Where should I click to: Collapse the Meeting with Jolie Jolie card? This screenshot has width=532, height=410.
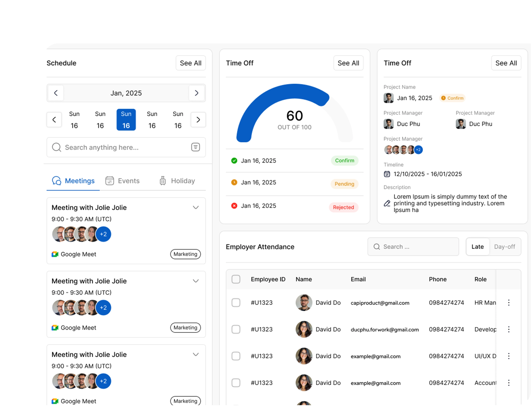click(196, 207)
